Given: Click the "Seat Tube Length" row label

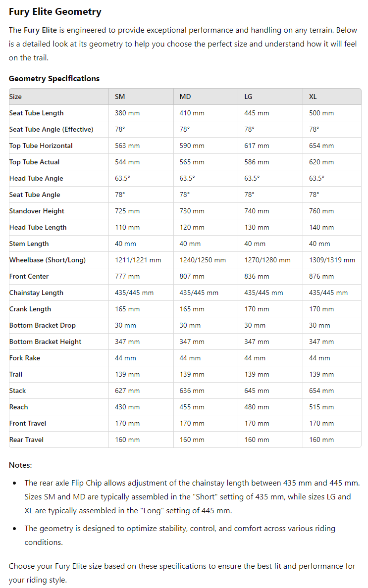Looking at the screenshot, I should [36, 113].
